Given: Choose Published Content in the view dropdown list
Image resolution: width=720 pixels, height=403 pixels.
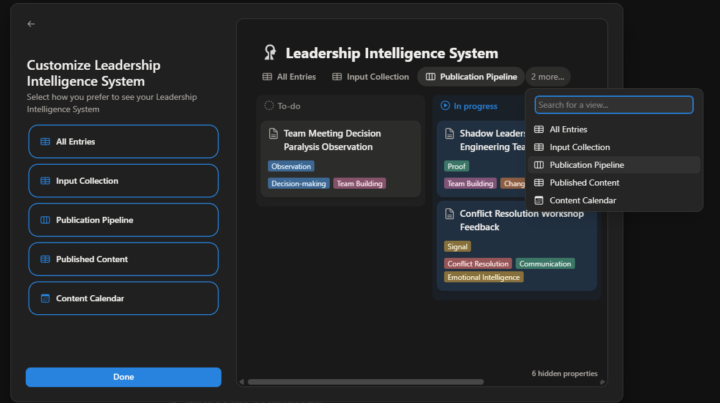Looking at the screenshot, I should [x=614, y=183].
